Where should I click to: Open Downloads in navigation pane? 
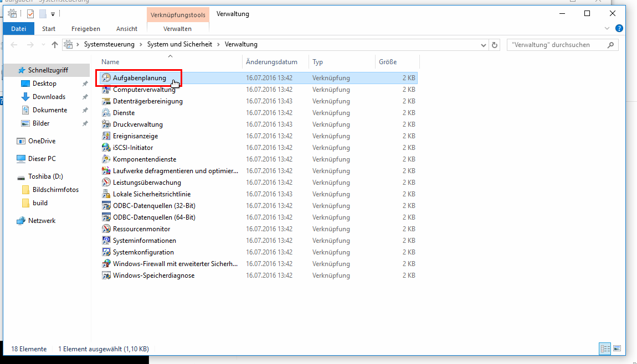pos(49,97)
